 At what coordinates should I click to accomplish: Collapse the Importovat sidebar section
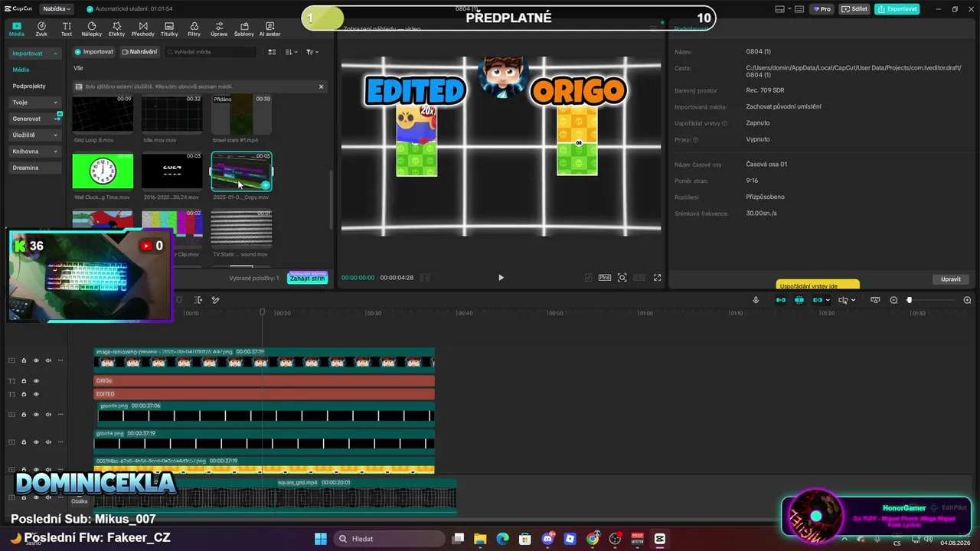55,54
